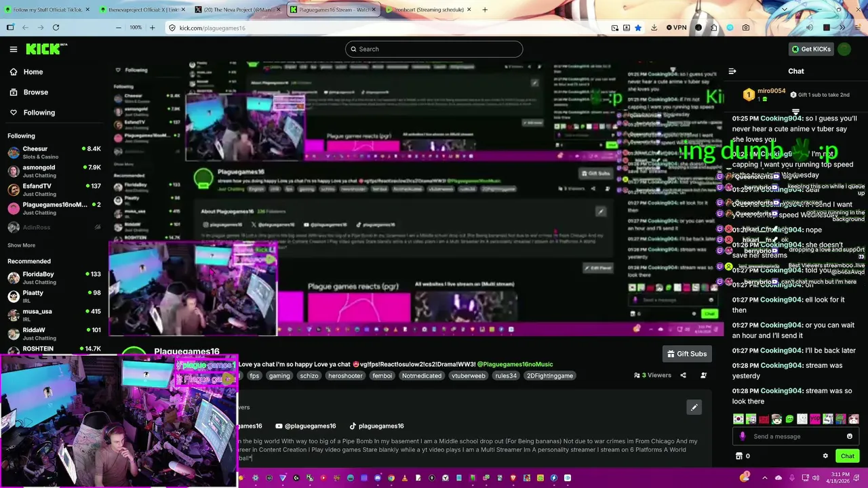Open the chat emoji picker
This screenshot has width=868, height=488.
pyautogui.click(x=849, y=436)
